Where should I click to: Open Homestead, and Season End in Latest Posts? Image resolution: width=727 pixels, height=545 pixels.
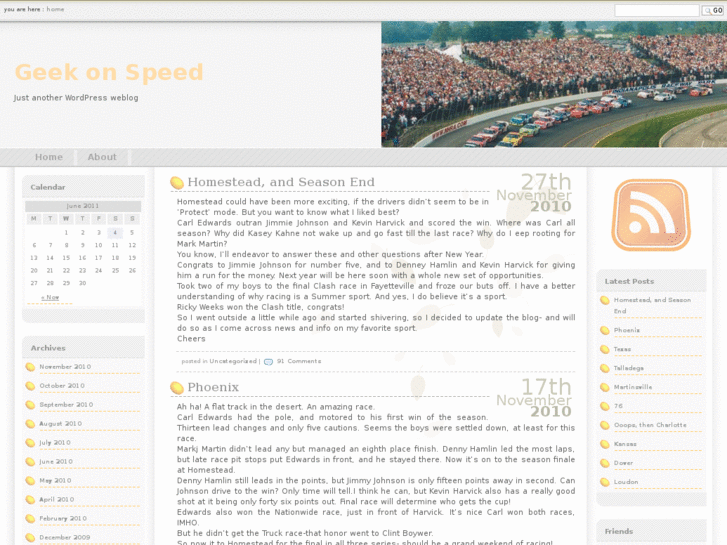[x=652, y=305]
